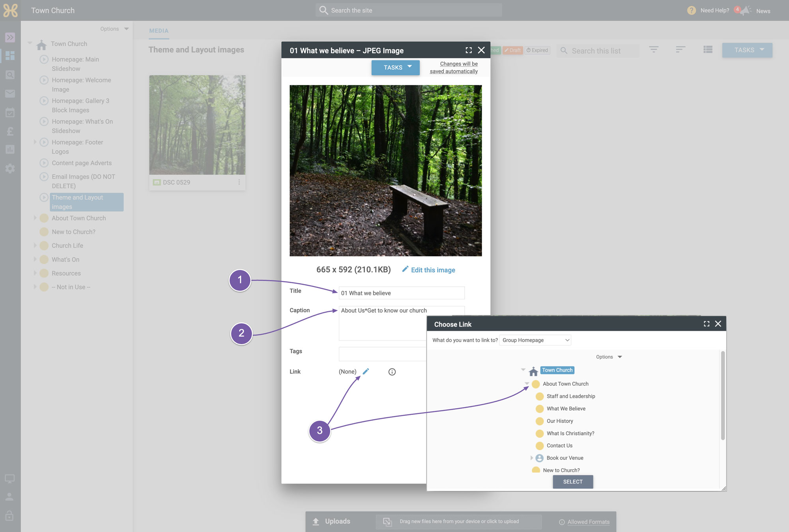Open the DSC 0529 three-dot menu
This screenshot has width=789, height=532.
(239, 182)
